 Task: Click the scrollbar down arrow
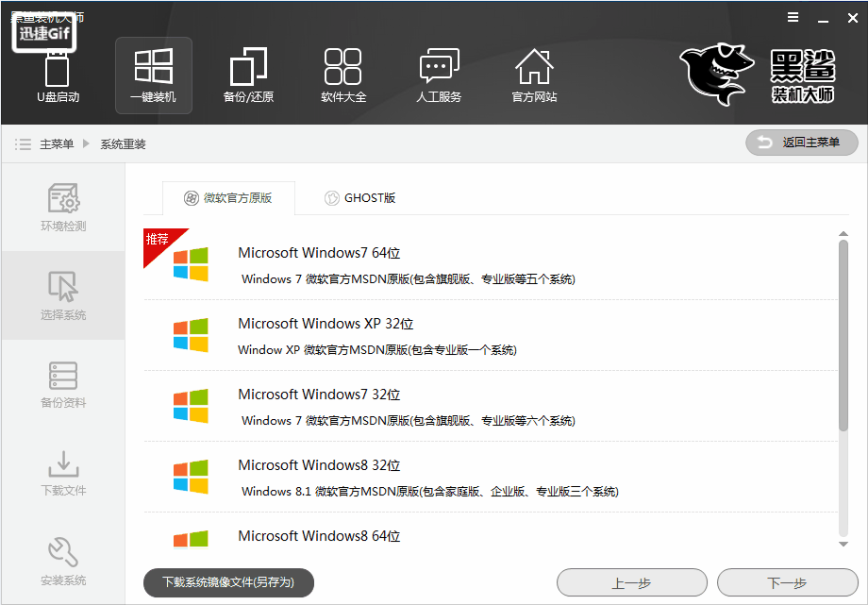843,544
